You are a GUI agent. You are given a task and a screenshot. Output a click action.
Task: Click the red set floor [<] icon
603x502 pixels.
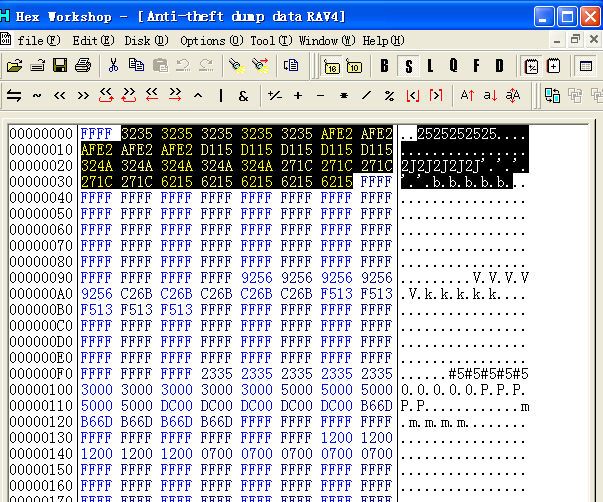413,95
